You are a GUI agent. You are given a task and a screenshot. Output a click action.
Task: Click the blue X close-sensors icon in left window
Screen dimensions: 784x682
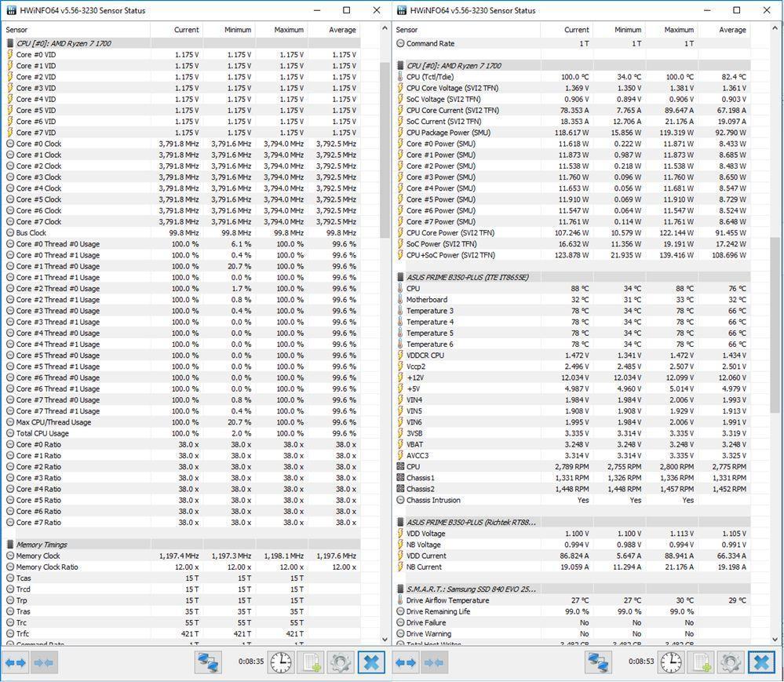(x=371, y=662)
